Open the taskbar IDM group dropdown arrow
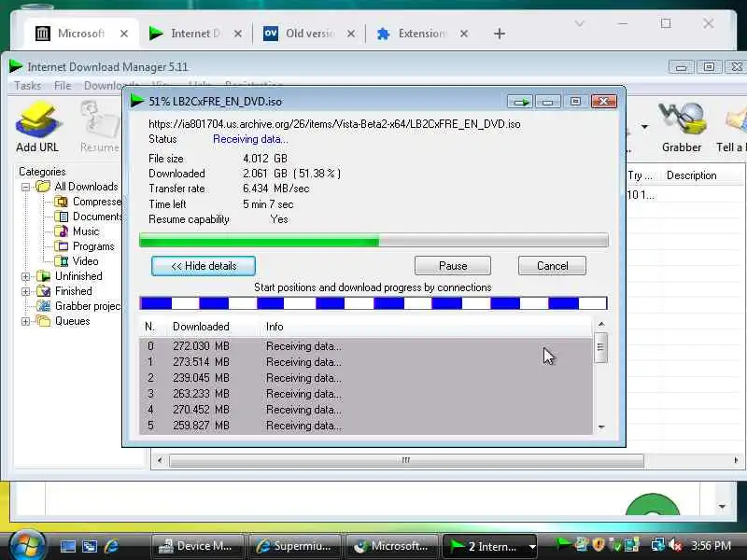The width and height of the screenshot is (747, 560). tap(532, 547)
